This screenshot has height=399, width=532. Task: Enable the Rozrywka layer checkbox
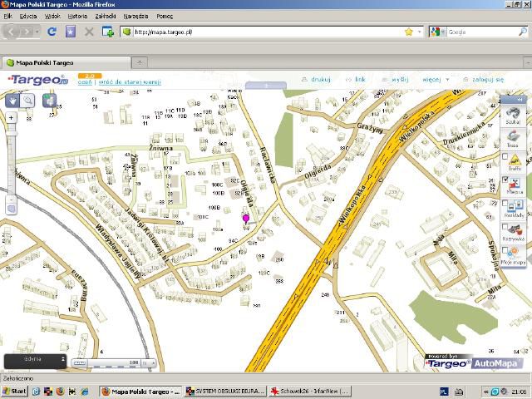point(505,227)
